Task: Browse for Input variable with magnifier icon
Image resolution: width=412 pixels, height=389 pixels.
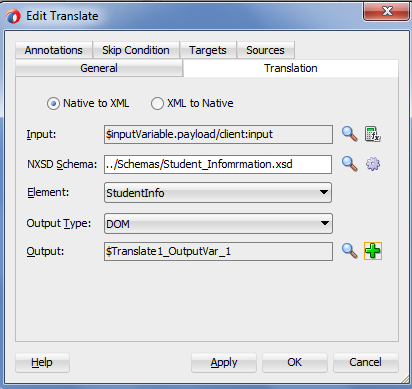Action: (x=350, y=134)
